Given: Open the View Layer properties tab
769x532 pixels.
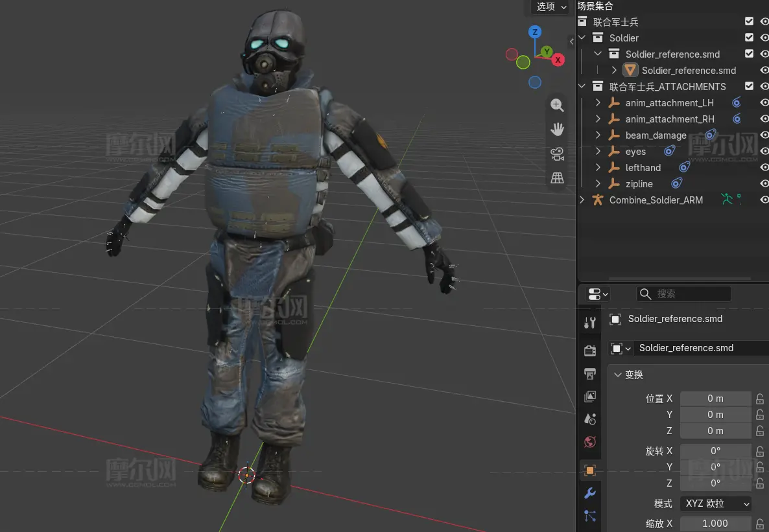Looking at the screenshot, I should tap(590, 396).
